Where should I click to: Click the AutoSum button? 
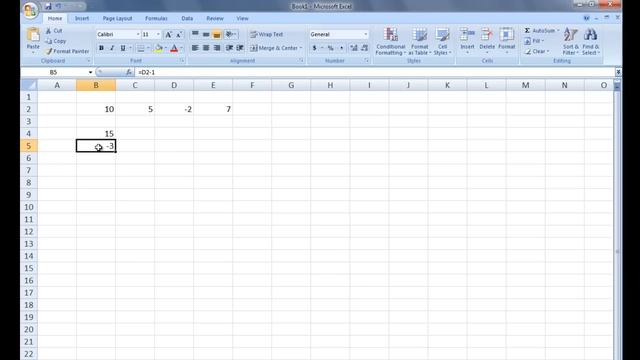pyautogui.click(x=539, y=31)
